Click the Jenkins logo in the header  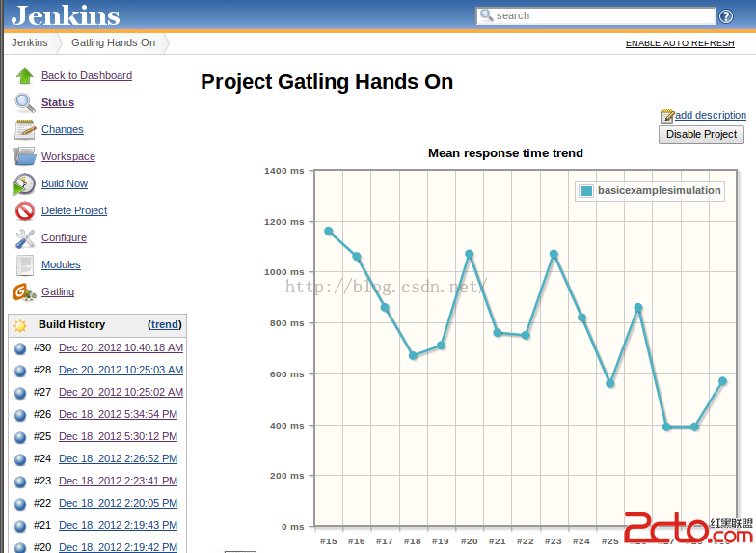(x=66, y=15)
